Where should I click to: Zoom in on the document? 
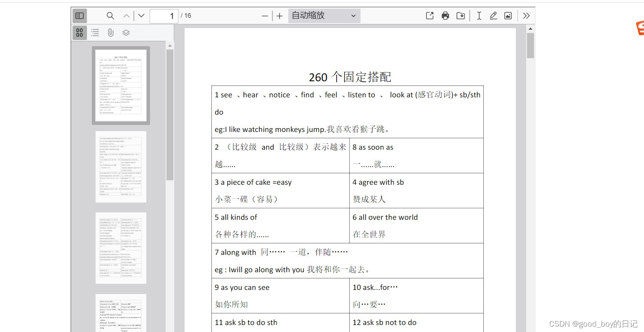[279, 15]
